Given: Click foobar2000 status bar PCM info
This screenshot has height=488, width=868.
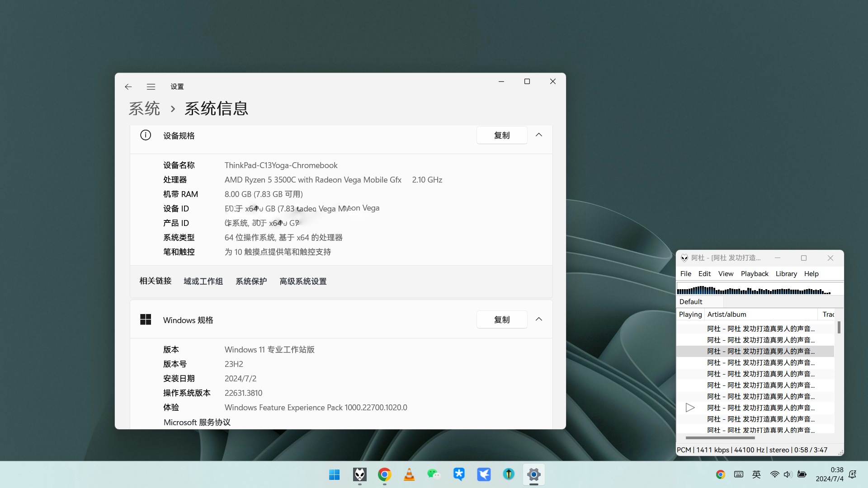Looking at the screenshot, I should [752, 450].
